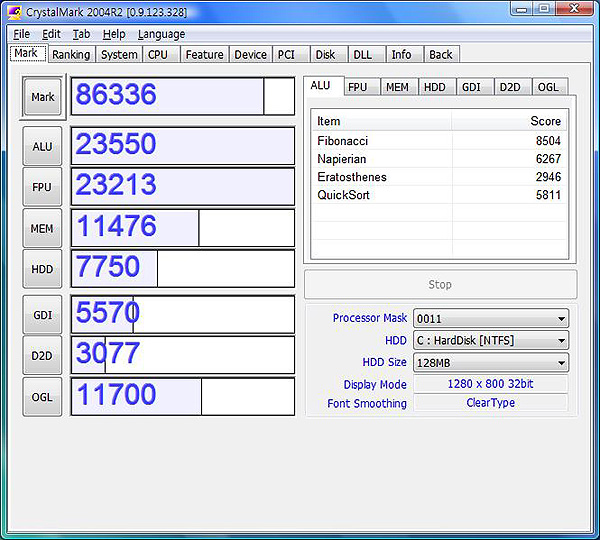Run the HDD benchmark button

click(x=42, y=269)
